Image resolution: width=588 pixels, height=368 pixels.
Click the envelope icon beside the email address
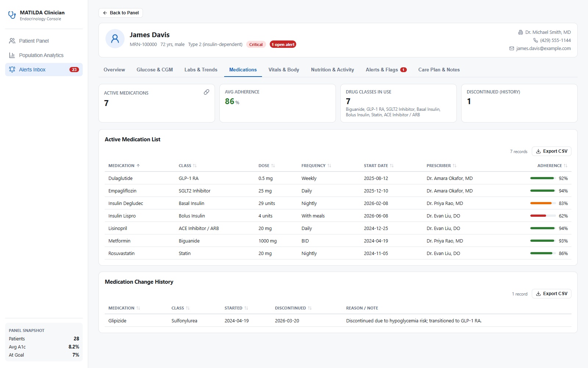(x=512, y=49)
